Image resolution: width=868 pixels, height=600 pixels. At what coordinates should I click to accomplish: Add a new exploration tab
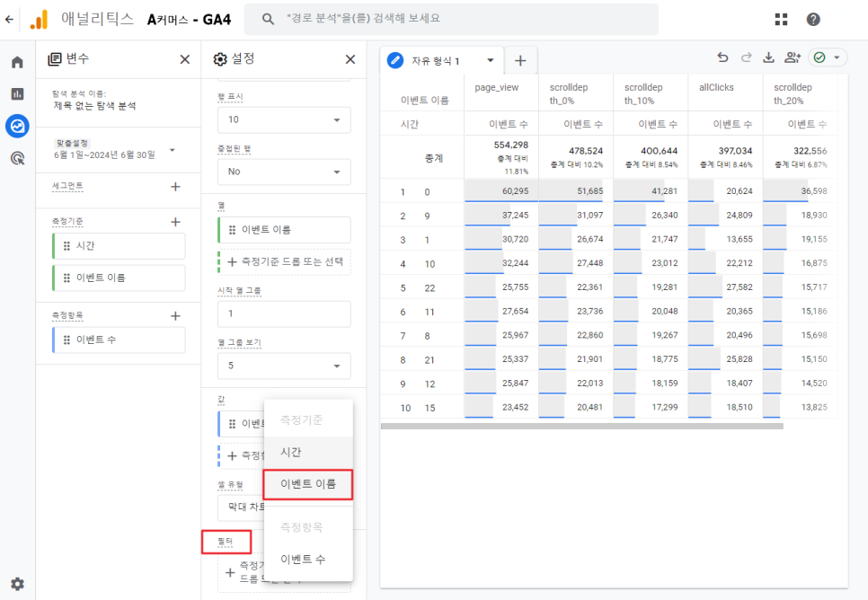pyautogui.click(x=520, y=60)
